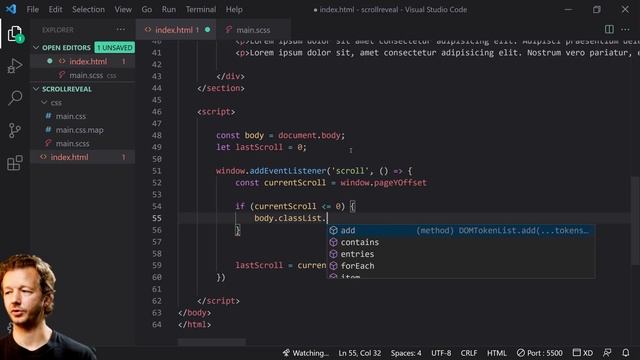Open the Edit menu

tap(55, 9)
